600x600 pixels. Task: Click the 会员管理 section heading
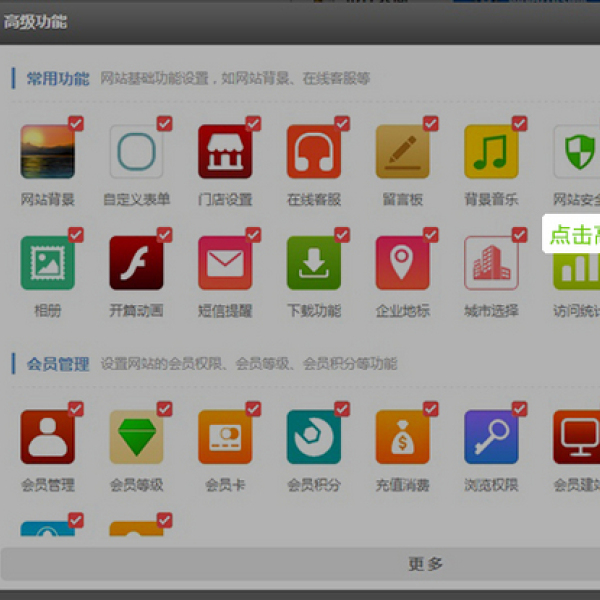coord(58,363)
